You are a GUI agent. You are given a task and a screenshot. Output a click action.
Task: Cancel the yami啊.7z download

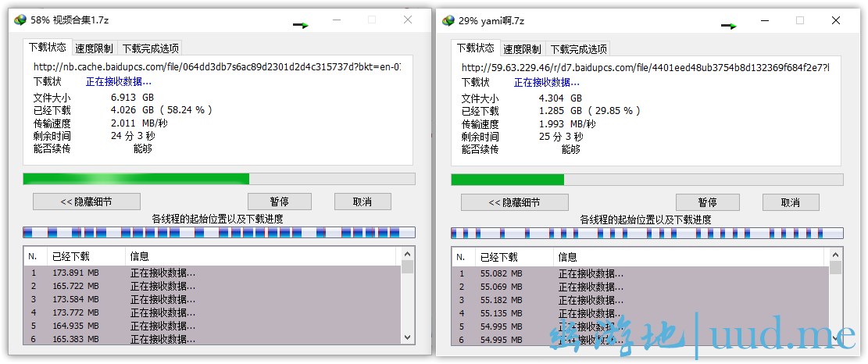[790, 202]
